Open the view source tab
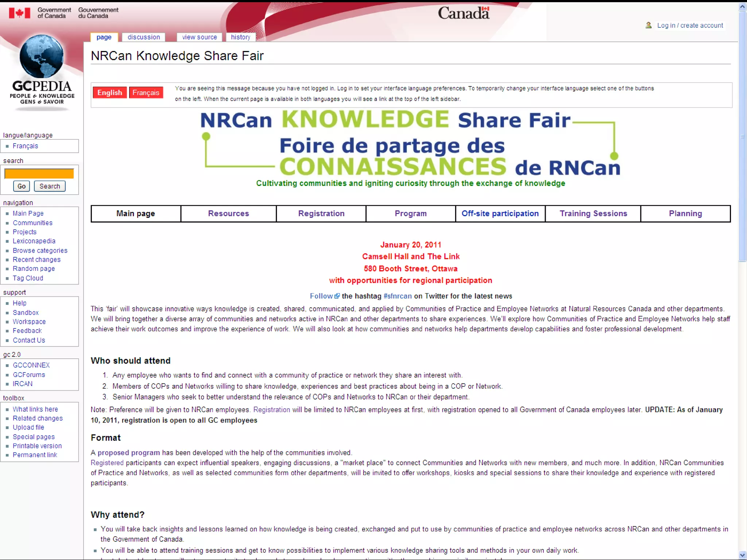 200,37
